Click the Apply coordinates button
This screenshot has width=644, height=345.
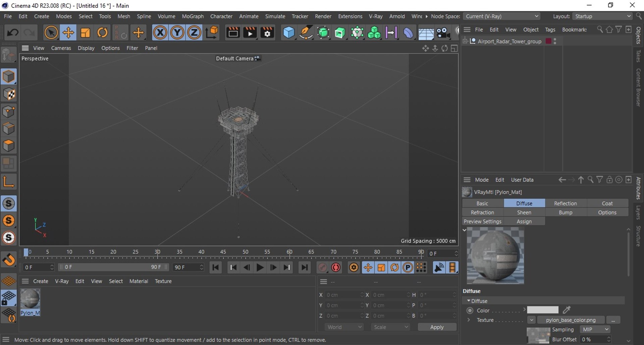[437, 327]
